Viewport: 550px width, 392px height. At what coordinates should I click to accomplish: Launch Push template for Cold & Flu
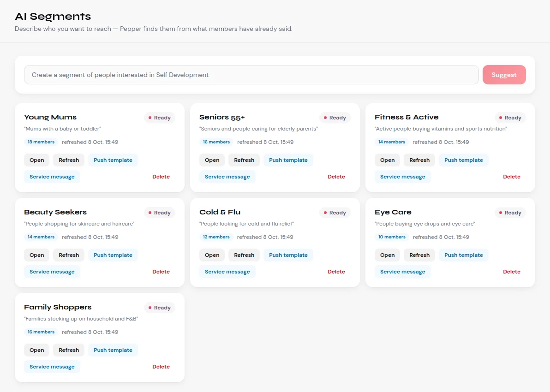click(288, 255)
